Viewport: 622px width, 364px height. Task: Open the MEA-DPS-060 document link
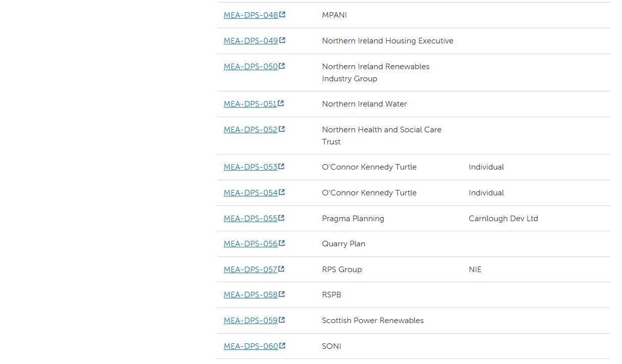tap(251, 346)
